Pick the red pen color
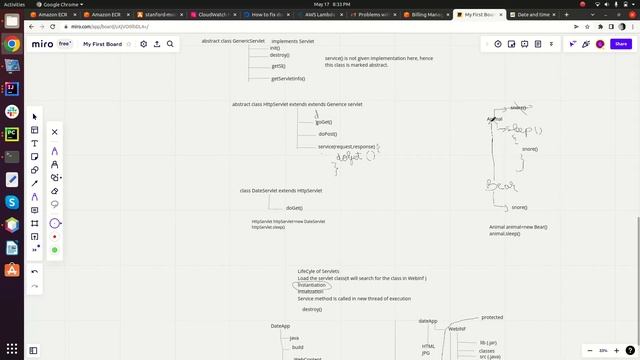Screen dimensions: 640x360 [55, 237]
